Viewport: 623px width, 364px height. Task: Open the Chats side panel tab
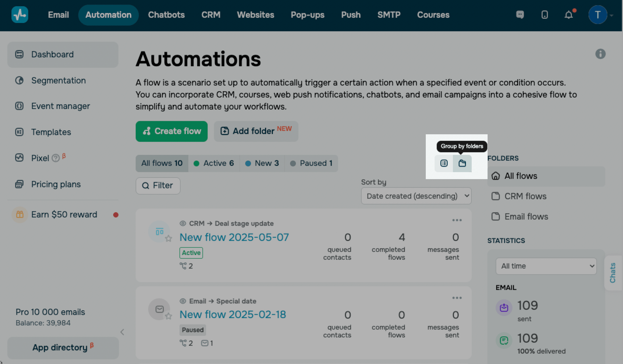(613, 273)
